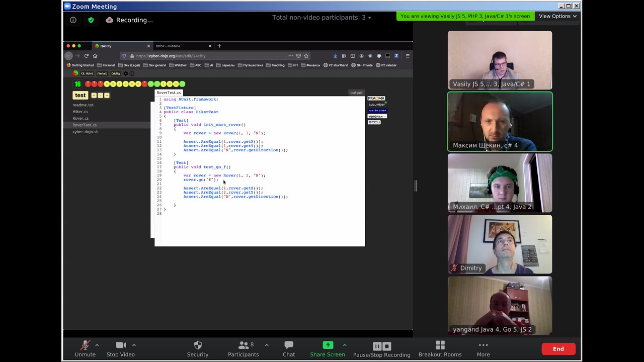The width and height of the screenshot is (644, 362).
Task: Expand caret next to Participants
Action: [x=266, y=345]
